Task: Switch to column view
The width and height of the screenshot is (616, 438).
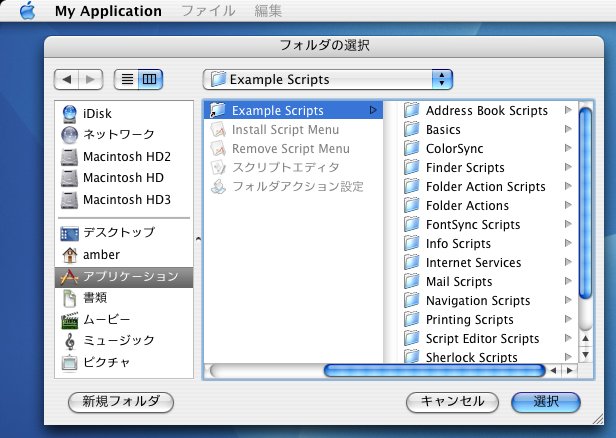Action: click(x=150, y=79)
